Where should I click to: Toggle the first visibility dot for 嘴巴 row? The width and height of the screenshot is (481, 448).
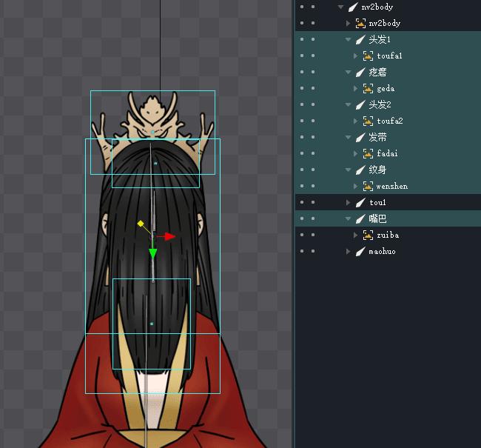tap(302, 219)
